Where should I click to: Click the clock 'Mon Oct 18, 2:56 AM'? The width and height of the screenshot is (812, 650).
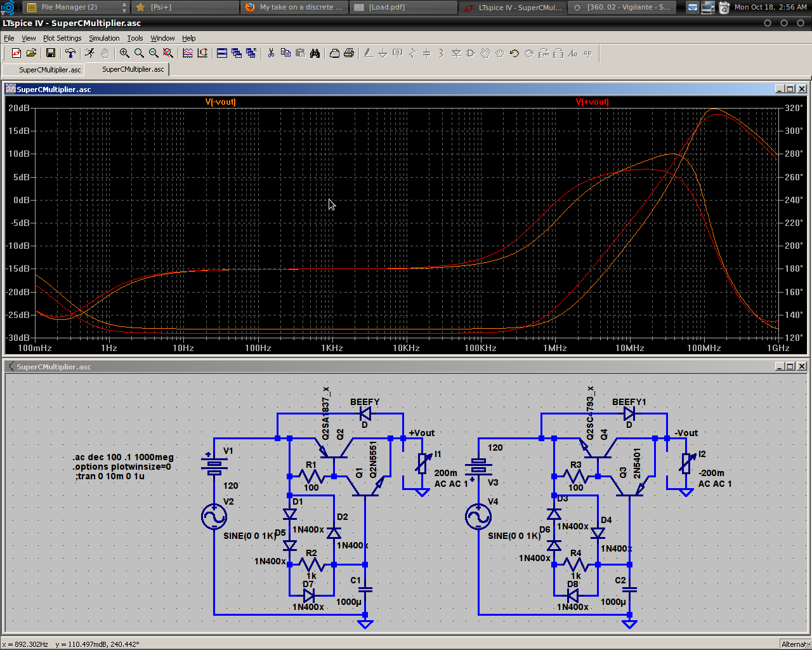771,7
